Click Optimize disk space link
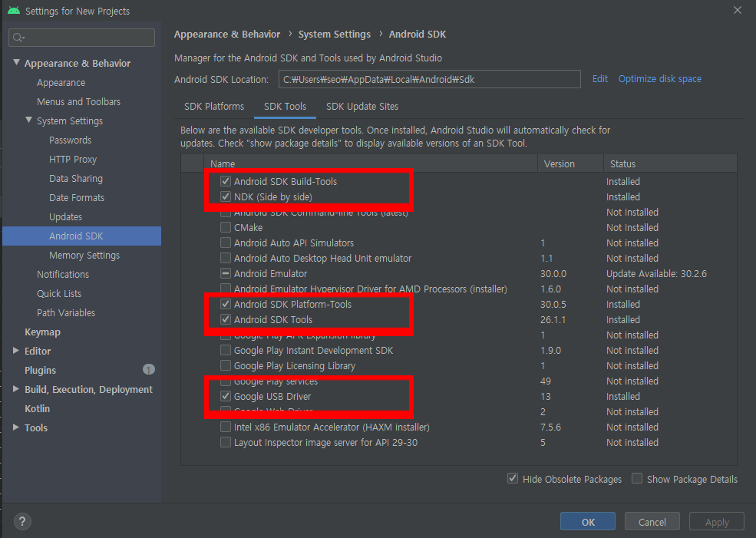 (x=659, y=79)
